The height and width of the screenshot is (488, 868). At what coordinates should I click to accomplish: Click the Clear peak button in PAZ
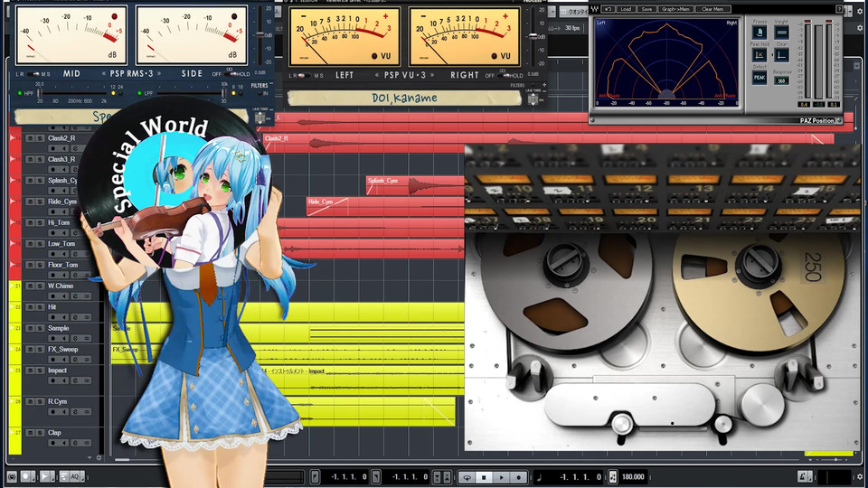pos(781,55)
